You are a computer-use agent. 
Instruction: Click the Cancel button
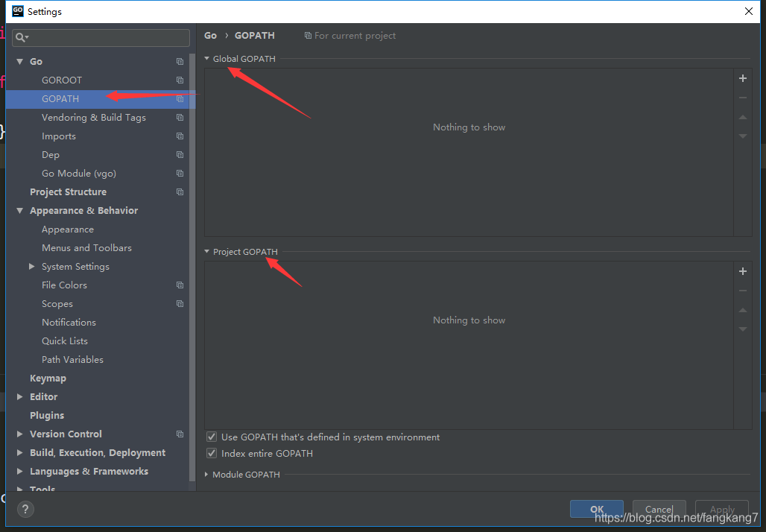tap(659, 509)
